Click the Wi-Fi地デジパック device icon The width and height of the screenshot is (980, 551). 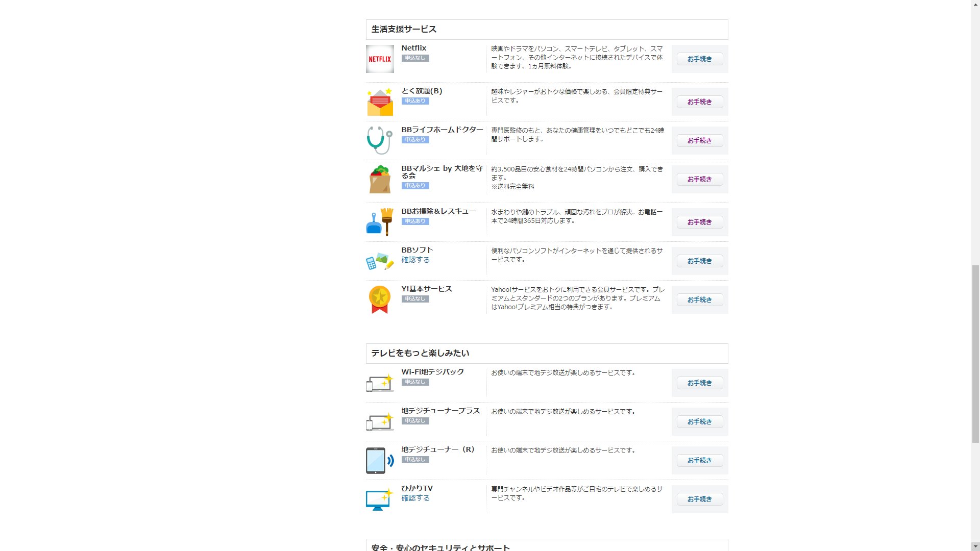pyautogui.click(x=380, y=383)
